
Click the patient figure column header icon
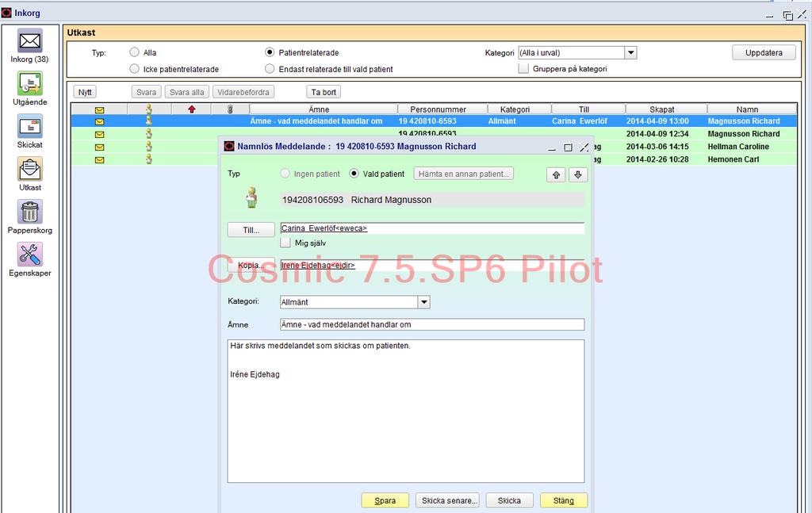click(149, 109)
